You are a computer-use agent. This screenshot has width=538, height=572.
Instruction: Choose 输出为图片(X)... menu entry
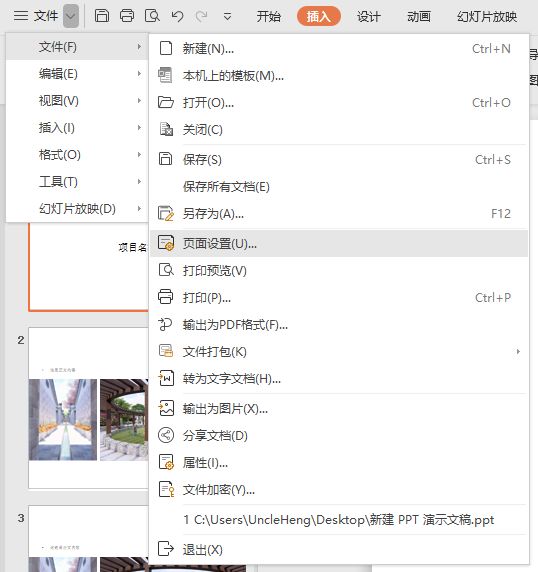[x=339, y=409]
